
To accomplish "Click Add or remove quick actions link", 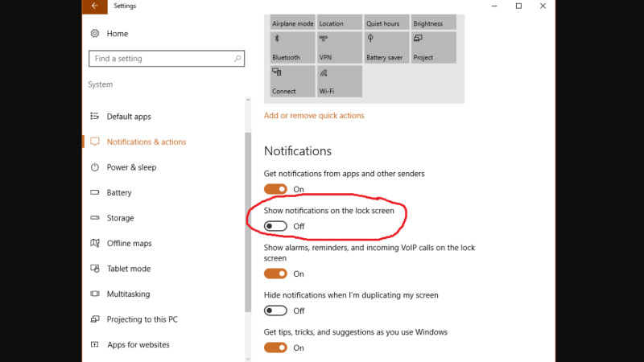I will pos(314,116).
